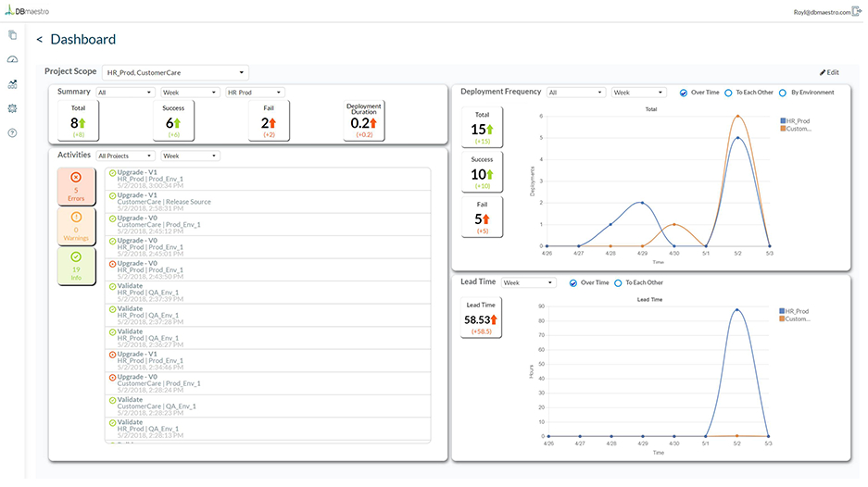This screenshot has width=868, height=487.
Task: Go back using arrow beside Dashboard
Action: pos(39,39)
